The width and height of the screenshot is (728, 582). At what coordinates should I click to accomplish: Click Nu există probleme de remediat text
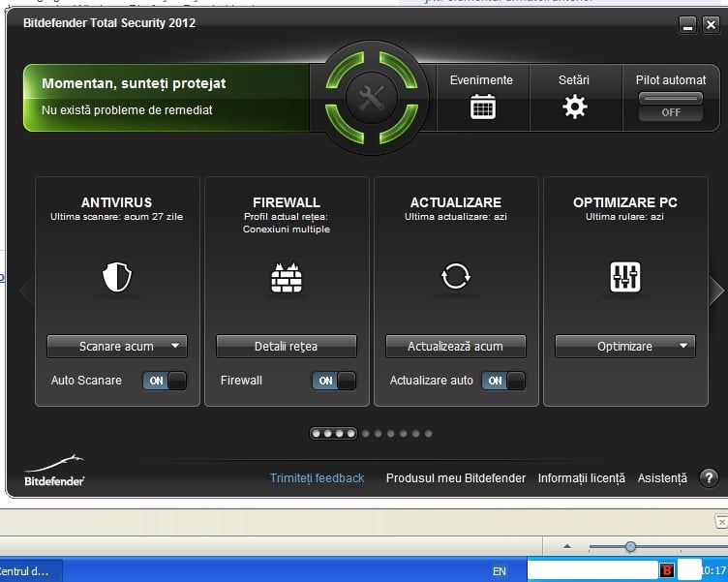coord(127,110)
